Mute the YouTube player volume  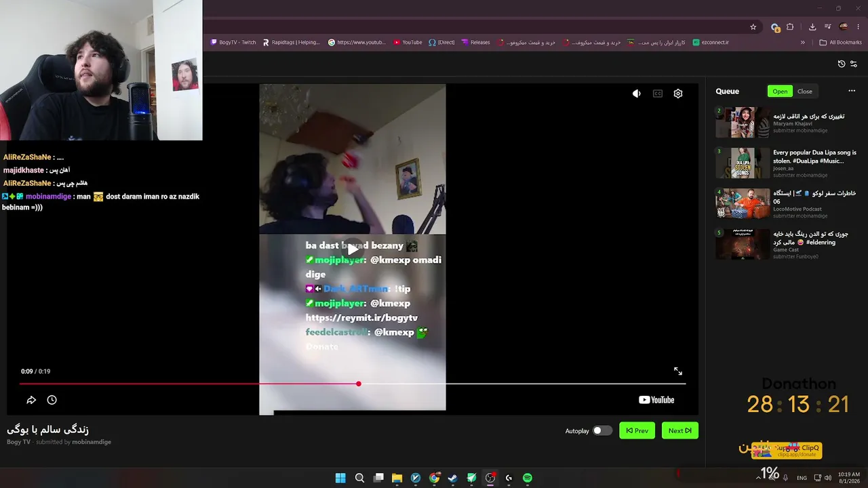(636, 94)
